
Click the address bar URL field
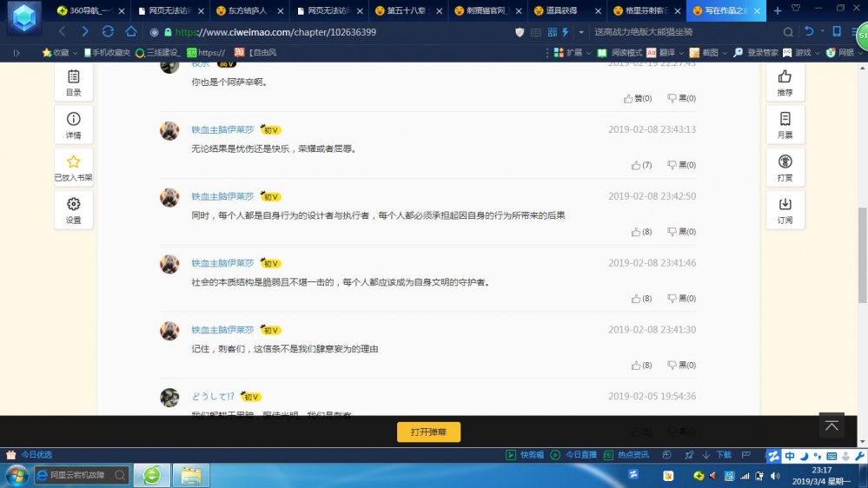coord(332,32)
